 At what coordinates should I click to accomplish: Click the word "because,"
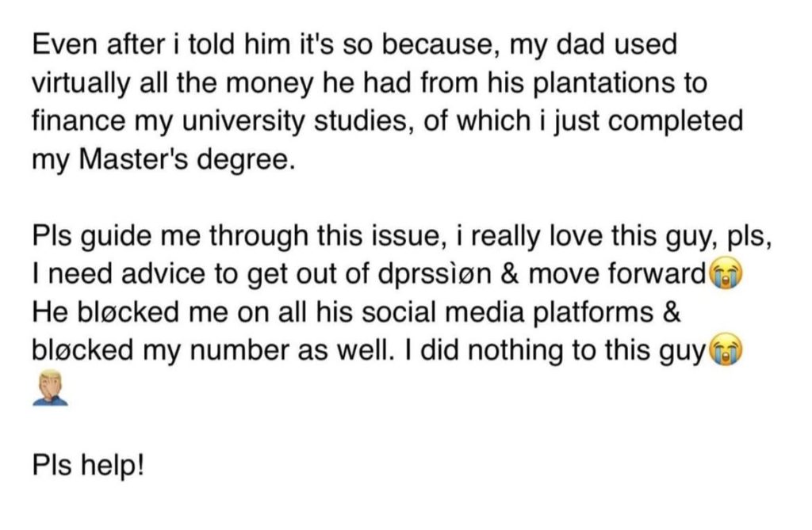448,45
